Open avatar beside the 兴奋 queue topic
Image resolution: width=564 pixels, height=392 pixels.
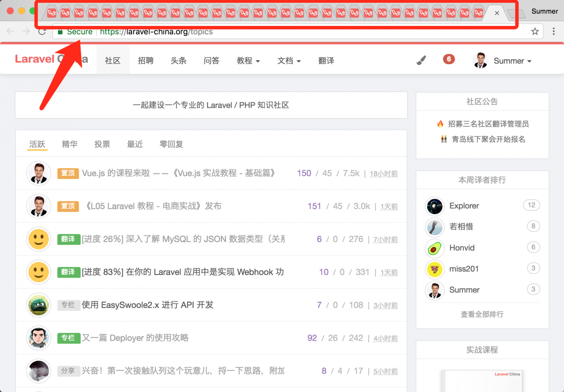click(x=39, y=370)
